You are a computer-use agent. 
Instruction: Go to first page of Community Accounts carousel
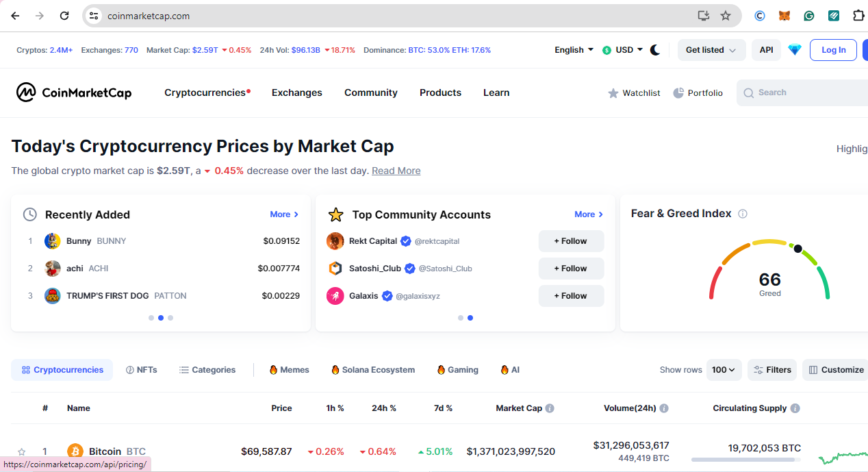(461, 318)
